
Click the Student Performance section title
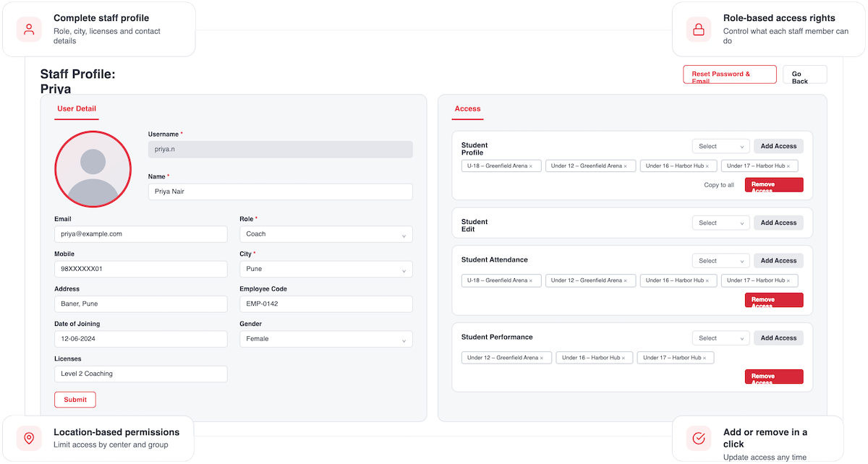pyautogui.click(x=497, y=338)
